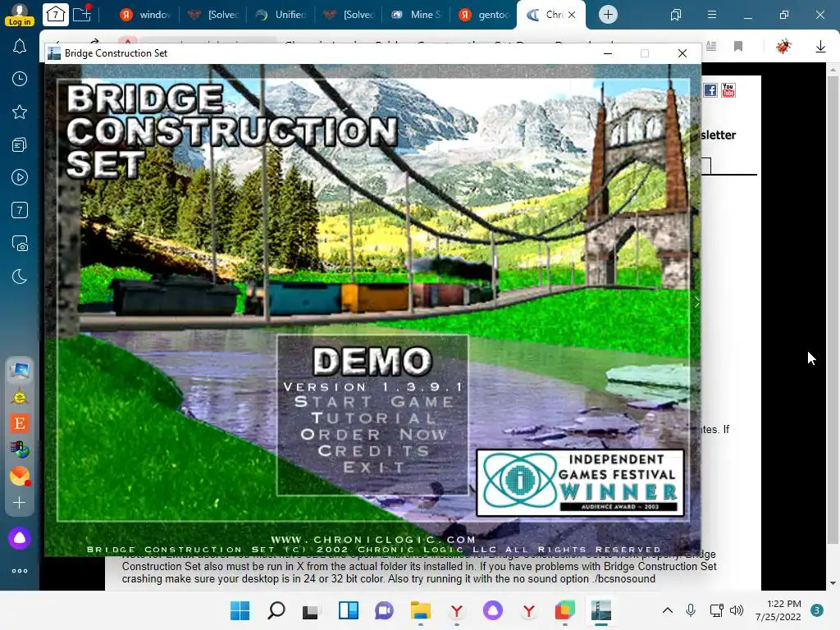Open the clock and date 1:22 PM
840x630 pixels.
tap(778, 610)
